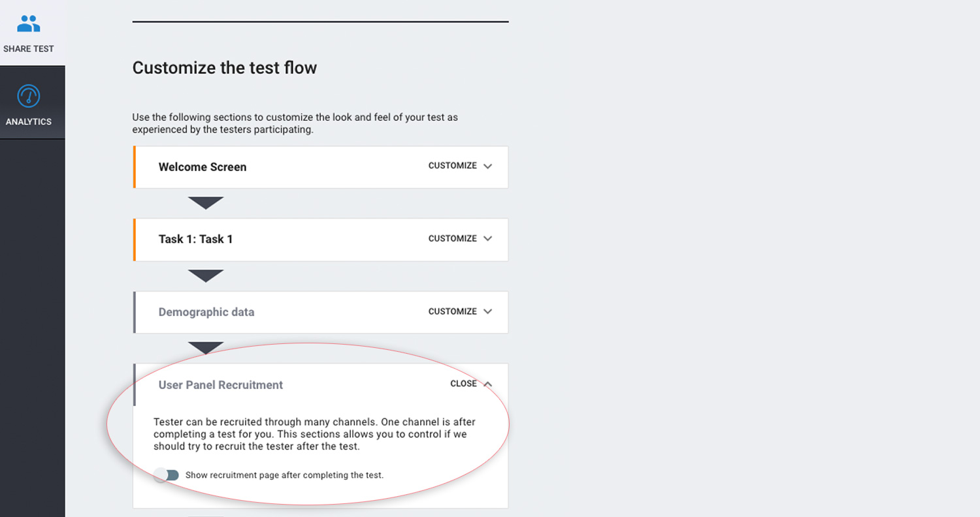This screenshot has width=980, height=517.
Task: Click the Customize the test flow heading
Action: click(225, 68)
